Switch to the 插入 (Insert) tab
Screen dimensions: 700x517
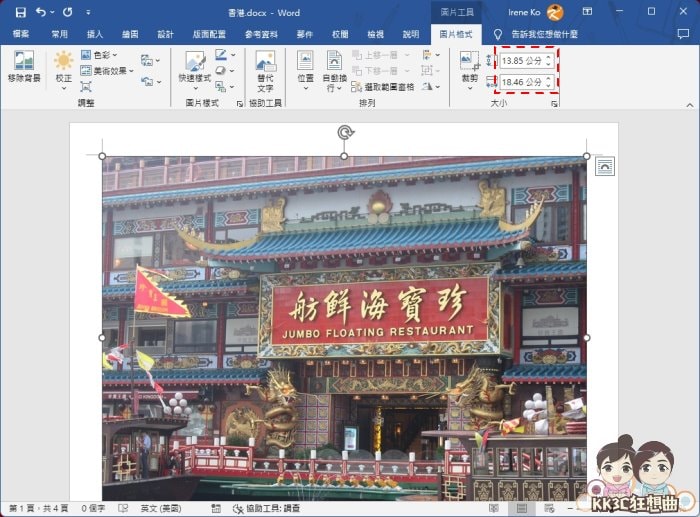(x=95, y=34)
